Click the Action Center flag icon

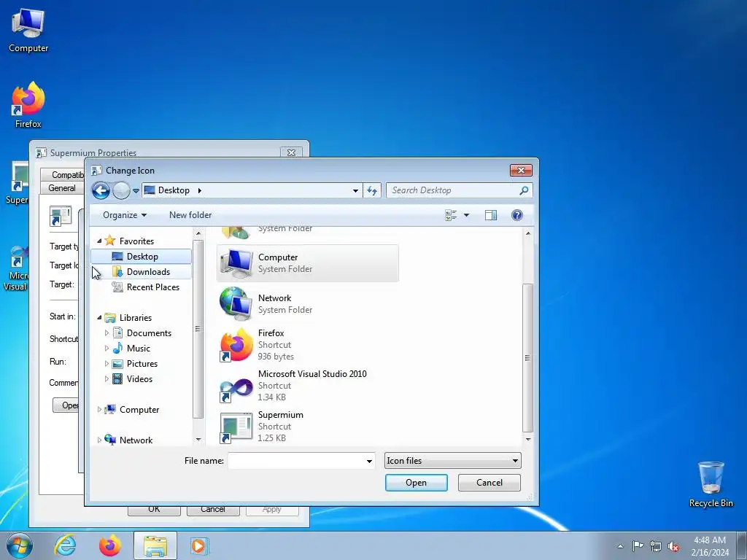coord(638,546)
